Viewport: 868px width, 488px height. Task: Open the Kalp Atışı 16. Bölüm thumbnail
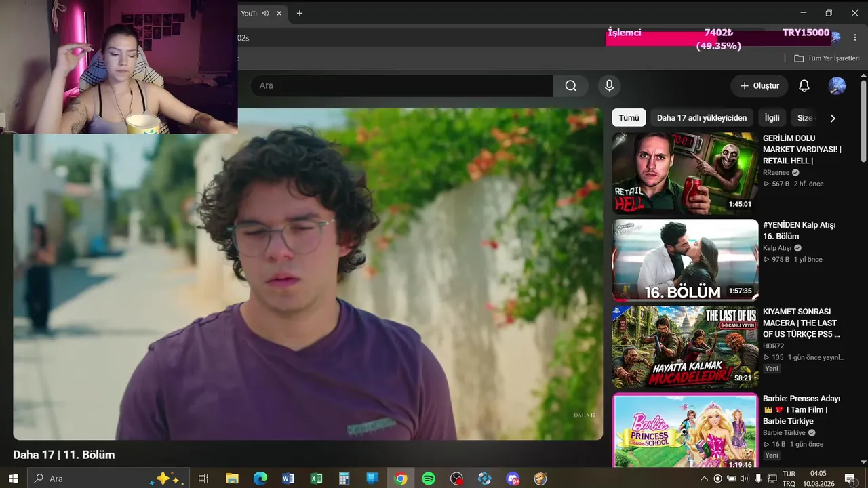point(685,260)
